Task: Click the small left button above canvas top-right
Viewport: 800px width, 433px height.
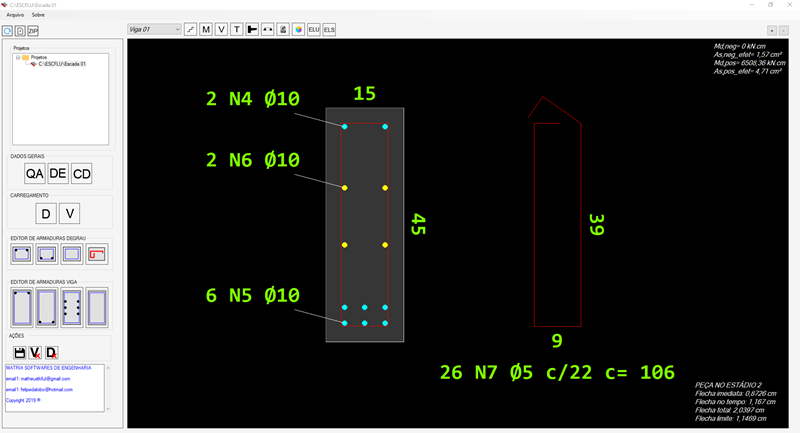Action: [x=772, y=31]
